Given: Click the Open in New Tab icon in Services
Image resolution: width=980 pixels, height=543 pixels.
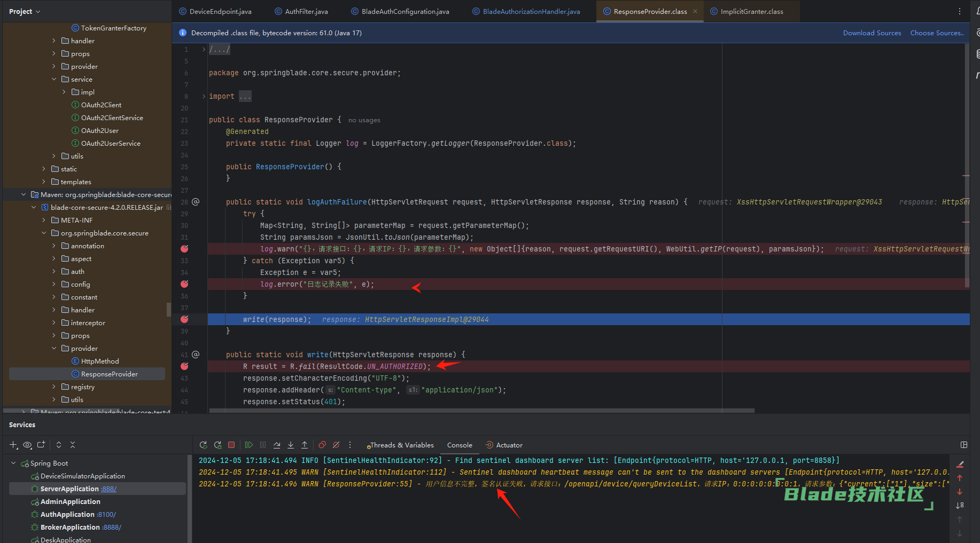Looking at the screenshot, I should [41, 445].
